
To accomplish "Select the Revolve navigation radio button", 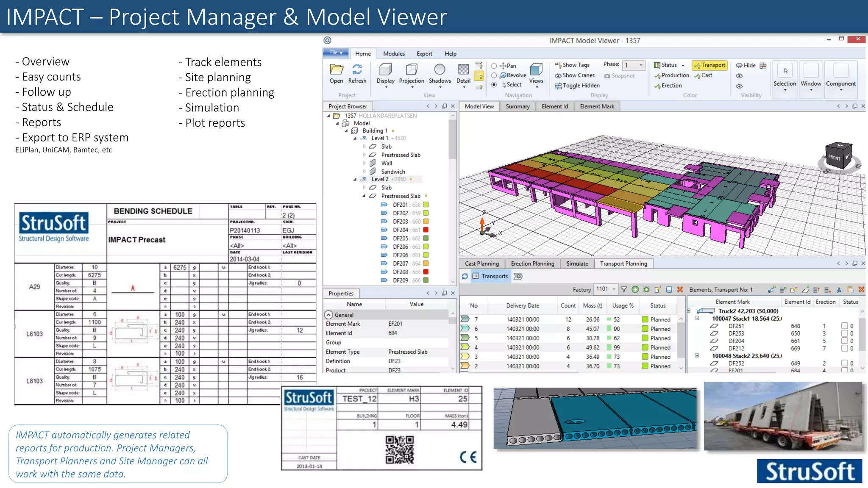I will (494, 75).
